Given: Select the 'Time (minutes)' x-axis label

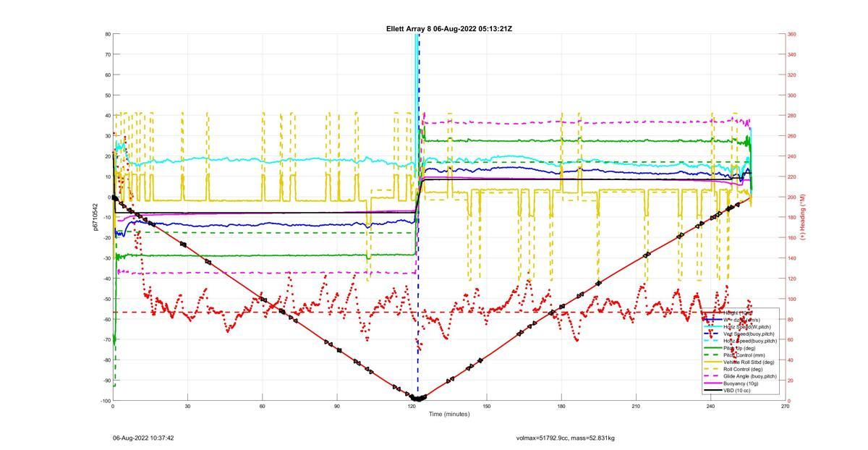Looking at the screenshot, I should click(449, 414).
